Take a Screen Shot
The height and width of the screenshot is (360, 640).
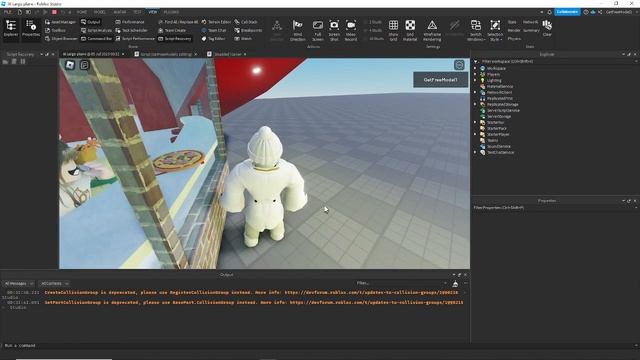tap(334, 31)
